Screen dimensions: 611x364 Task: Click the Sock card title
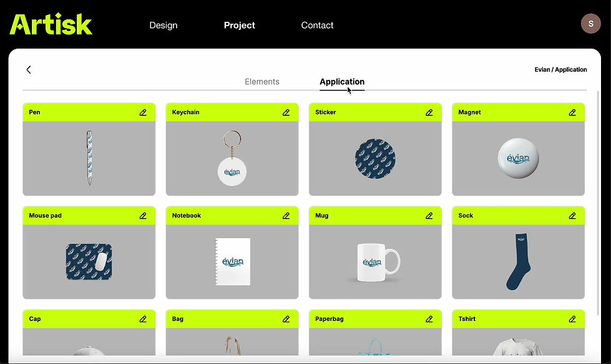coord(465,215)
